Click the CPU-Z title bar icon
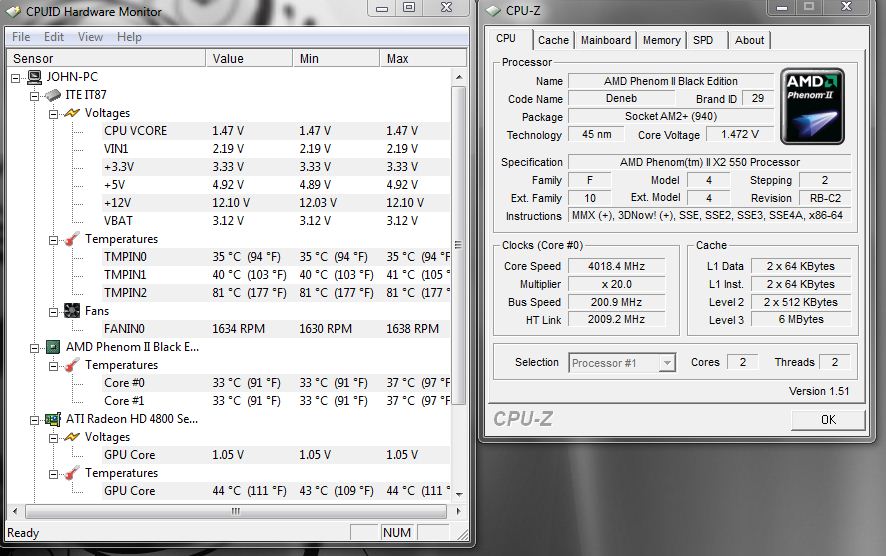886x556 pixels. coord(493,11)
